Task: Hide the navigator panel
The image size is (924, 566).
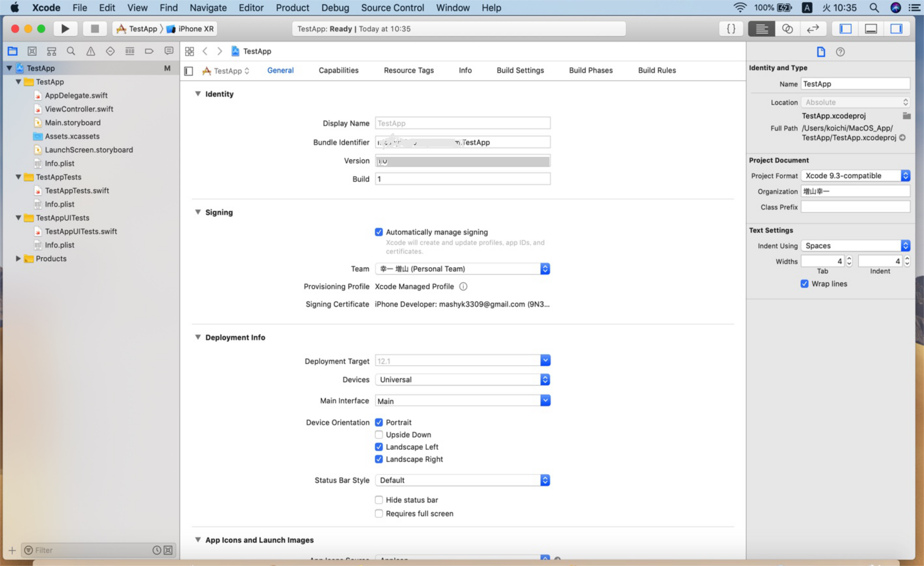Action: (845, 29)
